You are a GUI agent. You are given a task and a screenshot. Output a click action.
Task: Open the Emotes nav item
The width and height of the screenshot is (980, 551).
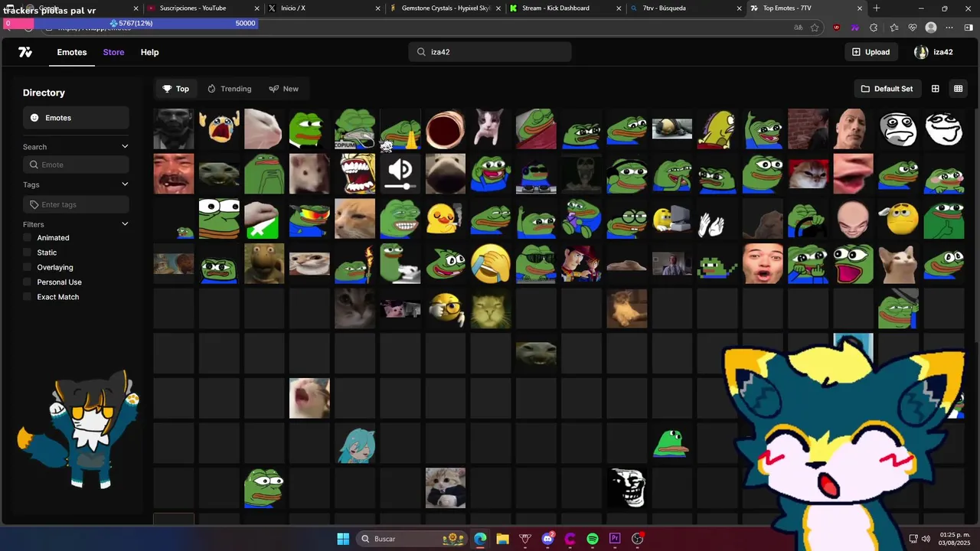pos(72,52)
